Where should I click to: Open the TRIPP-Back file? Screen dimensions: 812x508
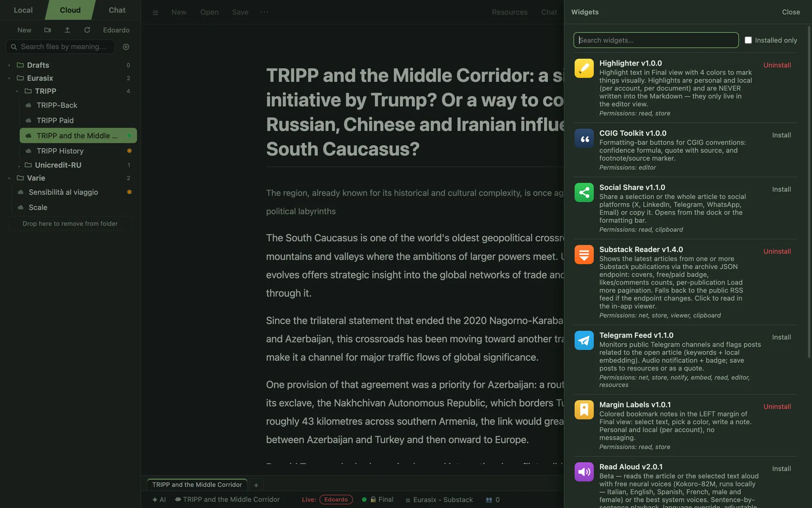tap(78, 105)
